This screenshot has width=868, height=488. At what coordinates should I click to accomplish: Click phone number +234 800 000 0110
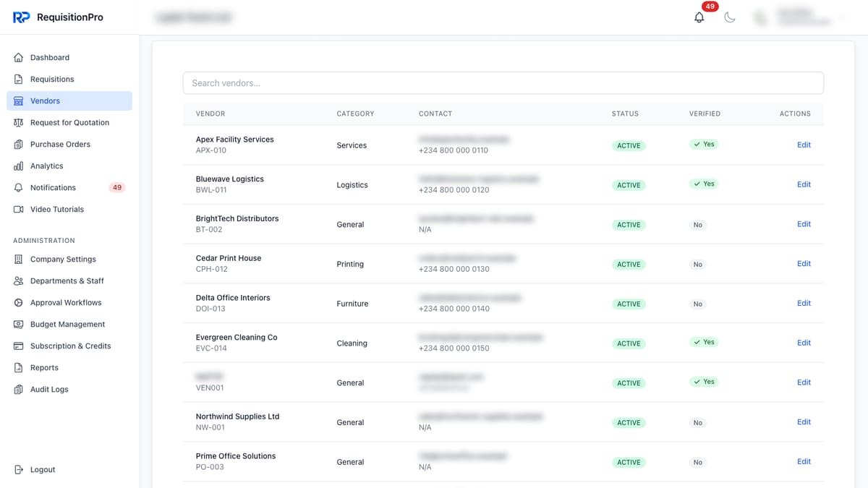(454, 150)
